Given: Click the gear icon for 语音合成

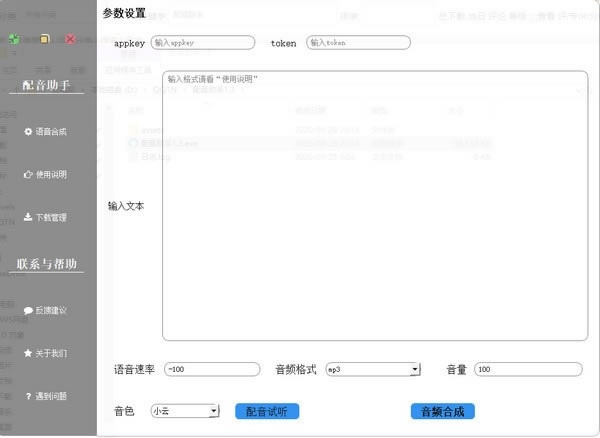Looking at the screenshot, I should (28, 131).
